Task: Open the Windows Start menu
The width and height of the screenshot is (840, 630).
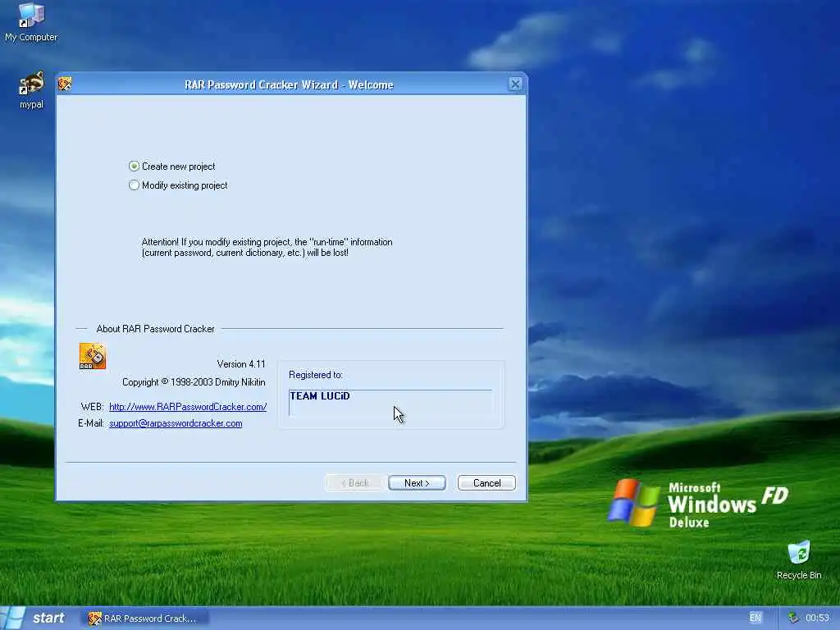Action: pyautogui.click(x=36, y=618)
